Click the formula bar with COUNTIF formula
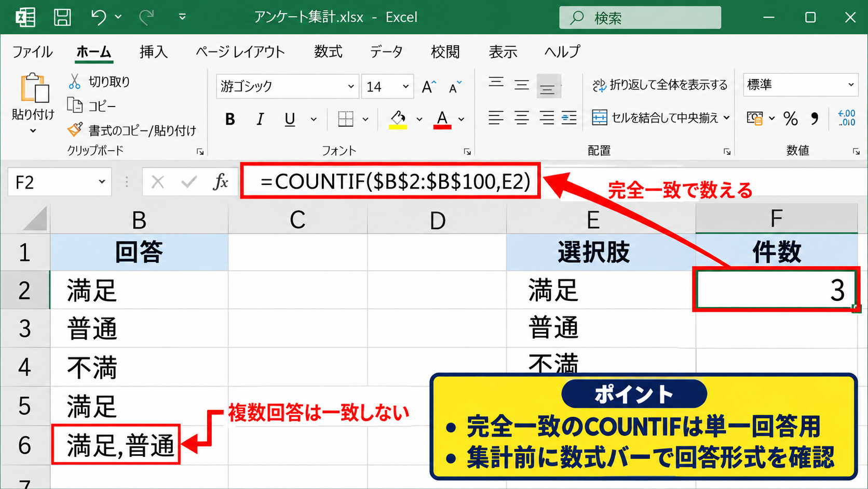The image size is (868, 489). [x=390, y=181]
